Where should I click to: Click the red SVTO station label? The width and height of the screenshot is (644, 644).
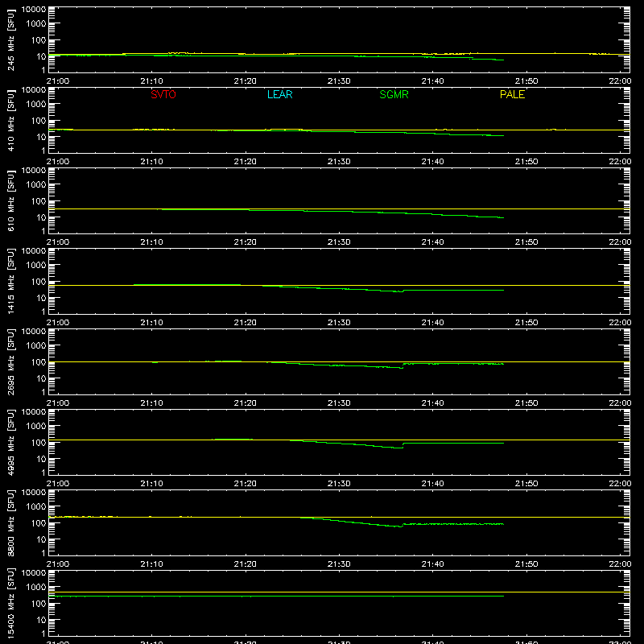[x=163, y=94]
